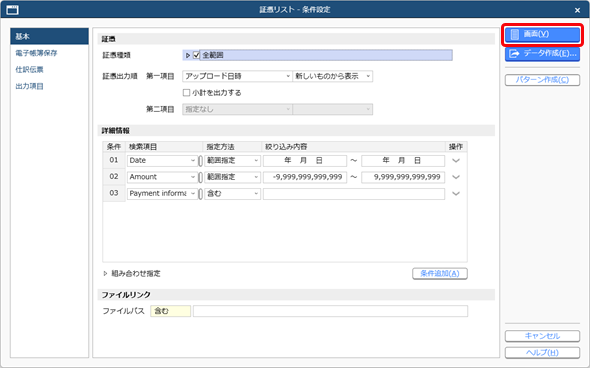Click the パターン作成(C) button
The height and width of the screenshot is (368, 590).
coord(542,80)
